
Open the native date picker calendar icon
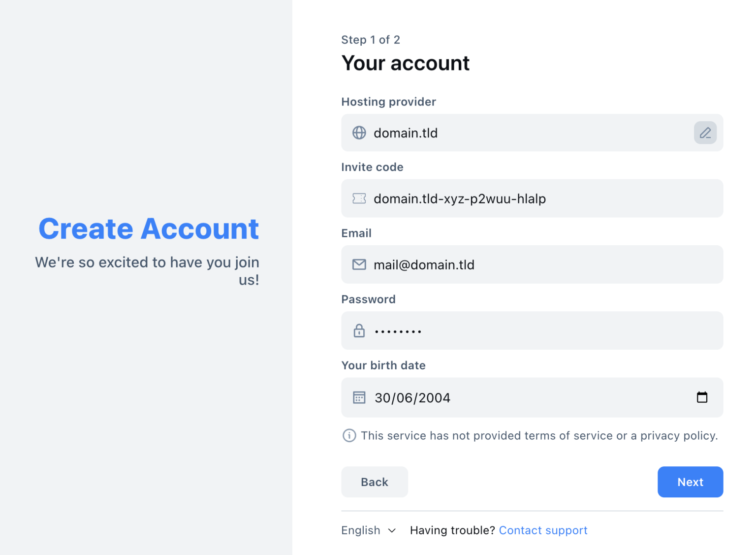pos(702,397)
